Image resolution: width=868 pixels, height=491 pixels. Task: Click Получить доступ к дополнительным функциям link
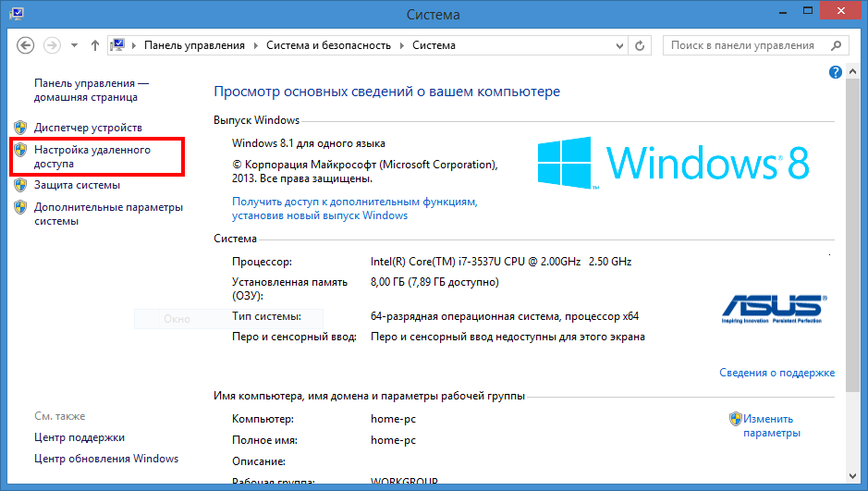[354, 209]
